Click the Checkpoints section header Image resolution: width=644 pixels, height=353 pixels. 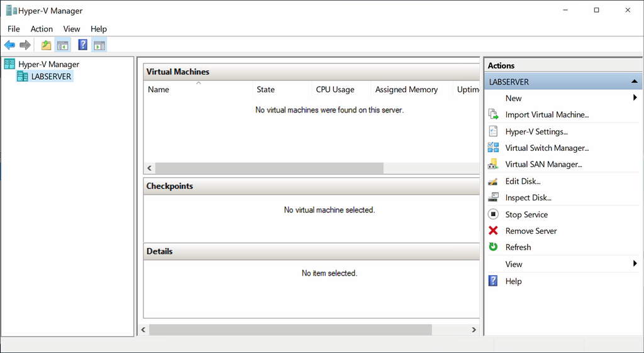click(x=312, y=186)
